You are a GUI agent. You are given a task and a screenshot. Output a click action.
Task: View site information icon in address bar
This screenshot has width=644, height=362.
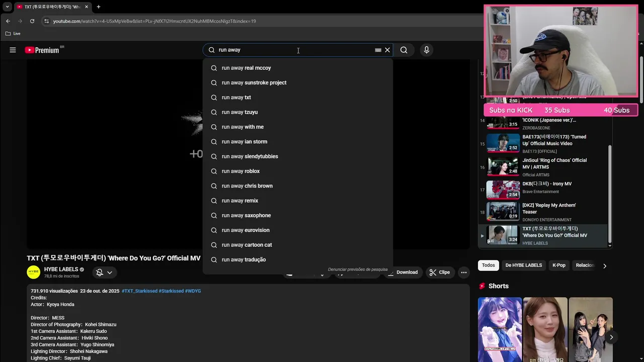(x=46, y=21)
